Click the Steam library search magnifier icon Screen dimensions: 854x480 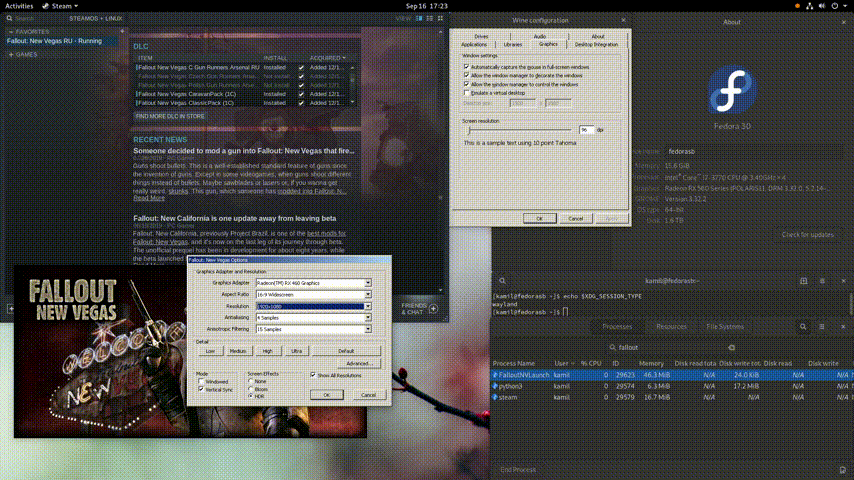coord(9,19)
